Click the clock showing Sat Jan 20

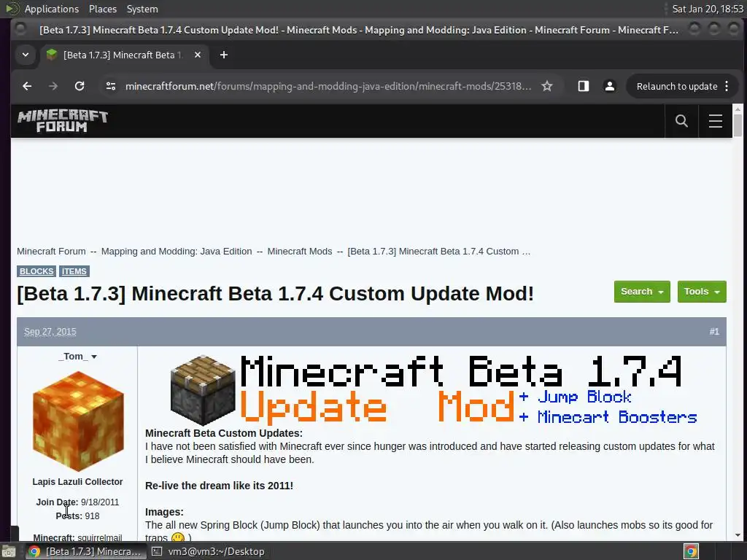coord(708,9)
